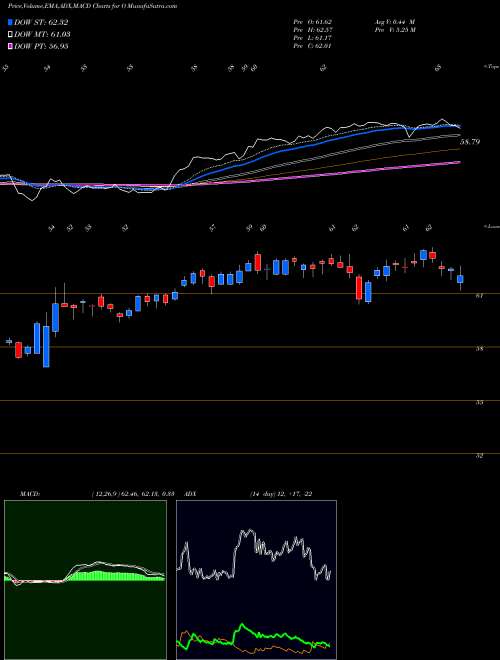The width and height of the screenshot is (500, 660).
Task: Click the 'Pre L: 61.17' low value
Action: click(313, 38)
